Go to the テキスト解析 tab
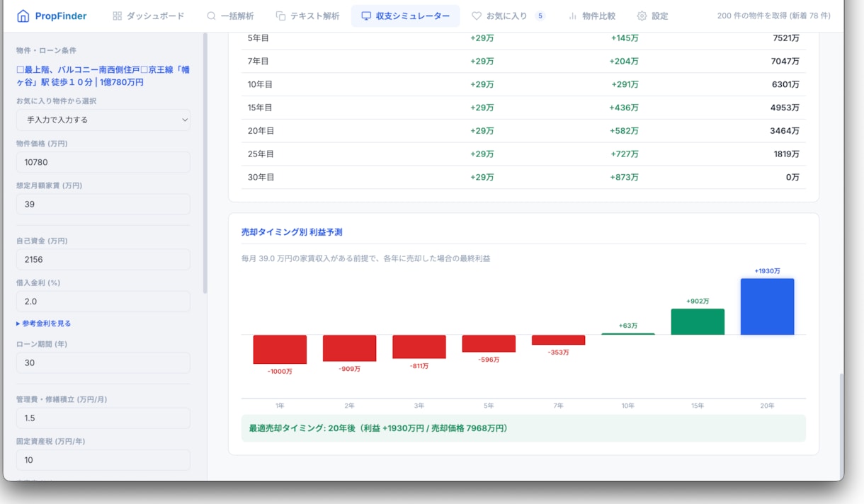 click(x=307, y=16)
